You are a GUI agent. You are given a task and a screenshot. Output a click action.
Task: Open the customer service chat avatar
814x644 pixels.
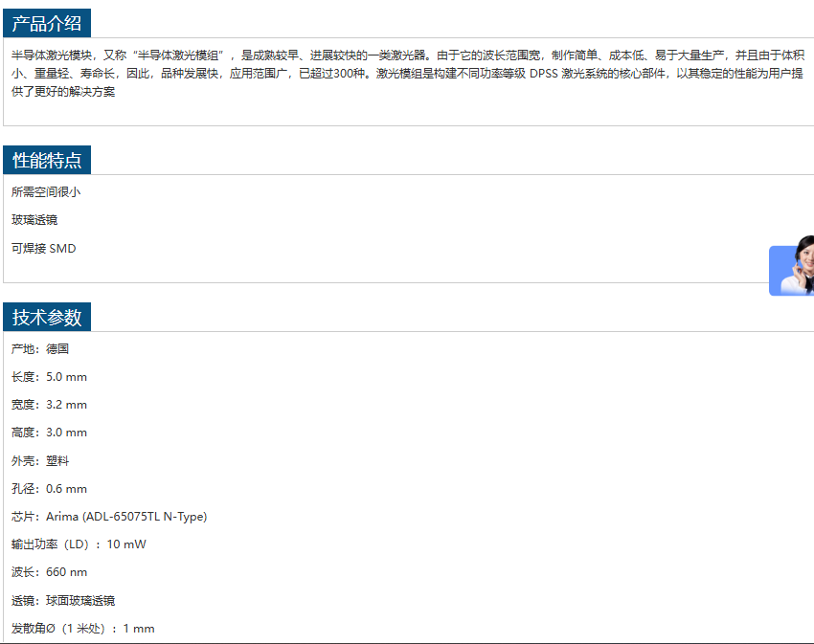pyautogui.click(x=793, y=269)
